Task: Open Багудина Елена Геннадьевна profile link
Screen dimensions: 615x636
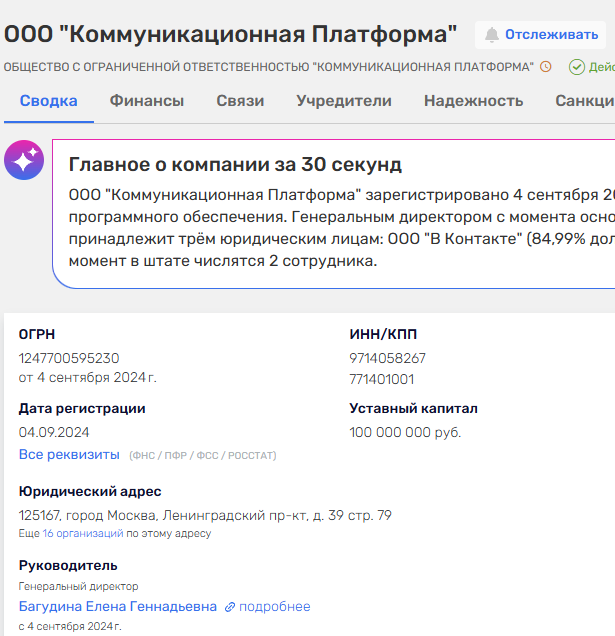Action: (x=118, y=606)
